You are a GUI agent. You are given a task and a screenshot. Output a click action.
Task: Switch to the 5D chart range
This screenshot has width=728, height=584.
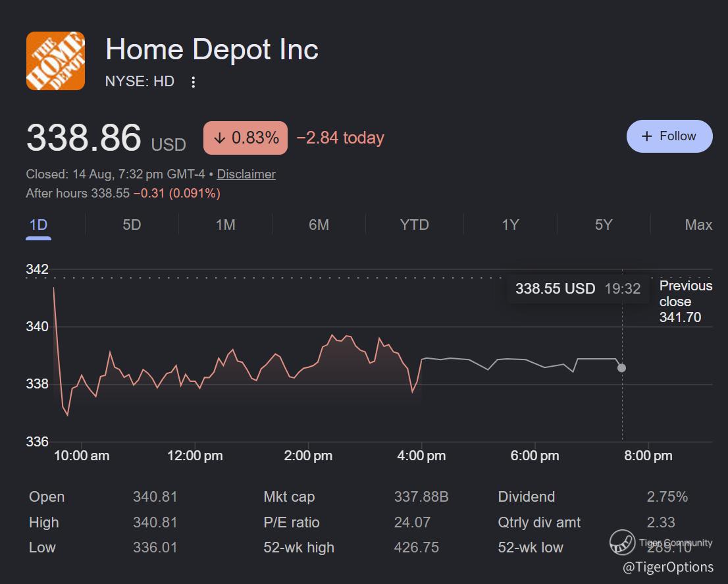132,225
